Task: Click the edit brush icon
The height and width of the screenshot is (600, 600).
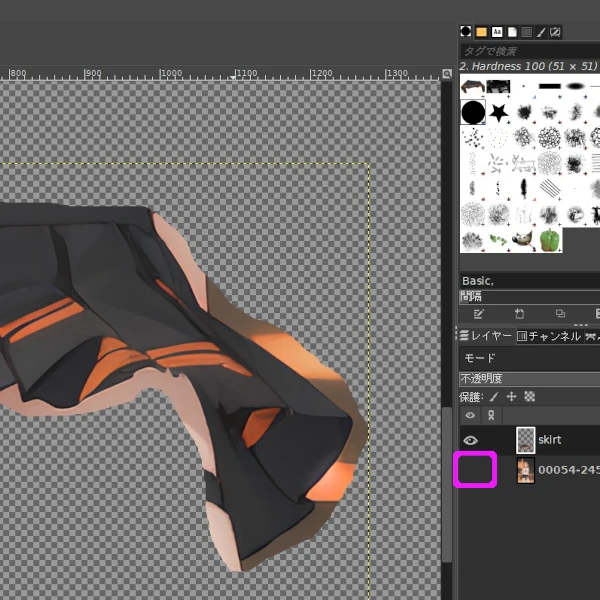Action: [x=479, y=314]
